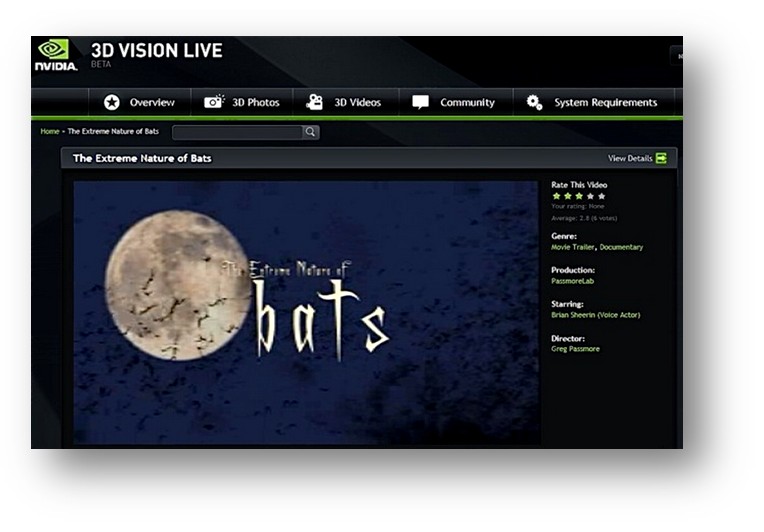Rate the video two stars
Screen dimensions: 764x532
[568, 196]
